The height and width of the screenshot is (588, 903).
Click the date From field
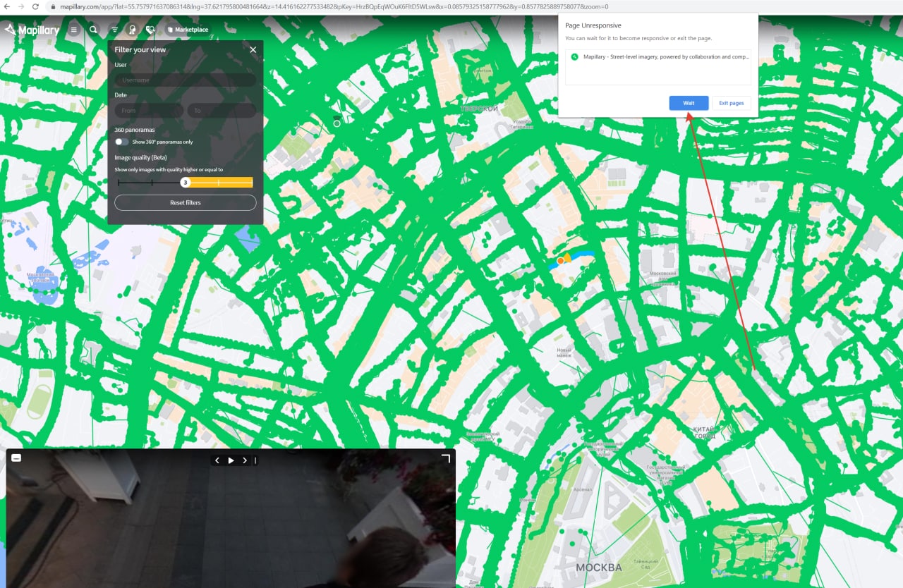[149, 111]
